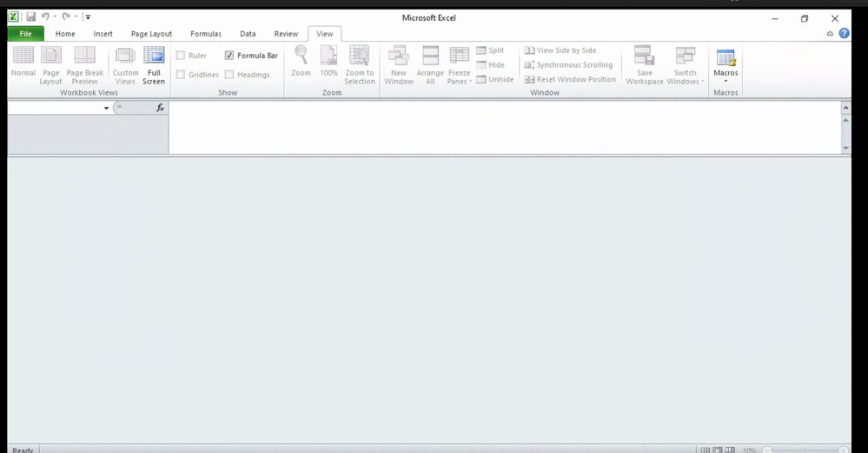Click inside the Name Box field
868x453 pixels.
(55, 108)
